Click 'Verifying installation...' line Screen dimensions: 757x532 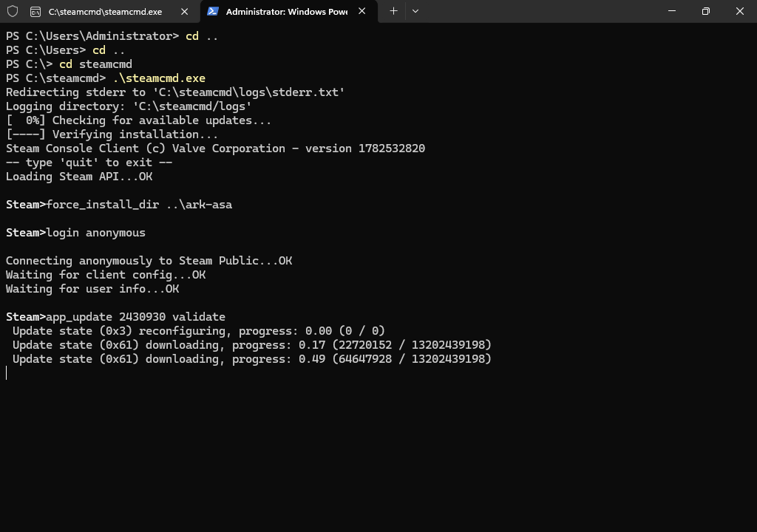(x=112, y=134)
